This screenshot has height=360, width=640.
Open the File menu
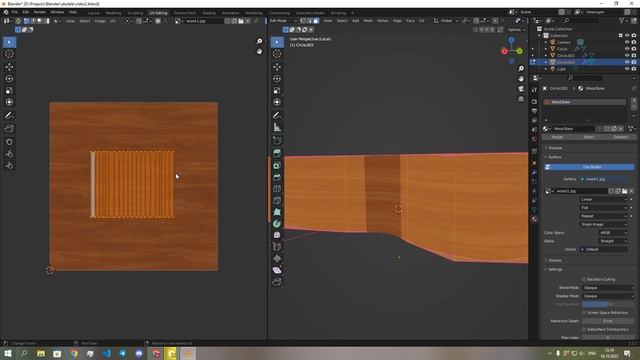(x=15, y=12)
